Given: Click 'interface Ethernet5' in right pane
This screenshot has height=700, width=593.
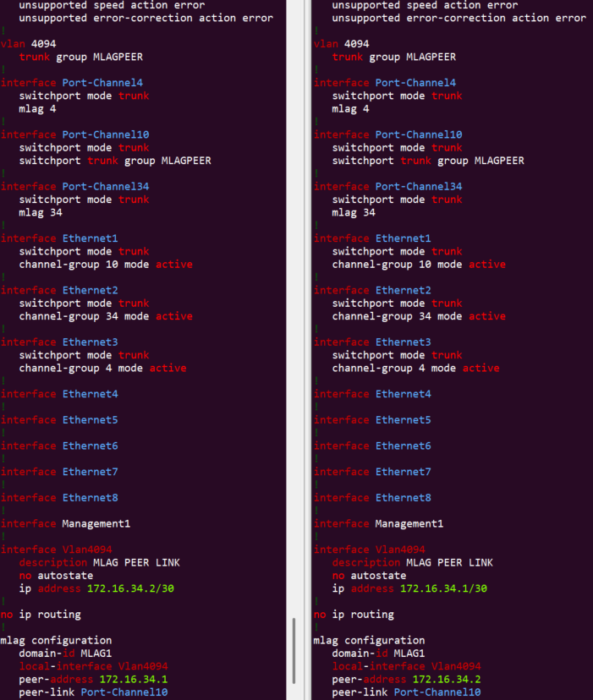Looking at the screenshot, I should [x=372, y=419].
